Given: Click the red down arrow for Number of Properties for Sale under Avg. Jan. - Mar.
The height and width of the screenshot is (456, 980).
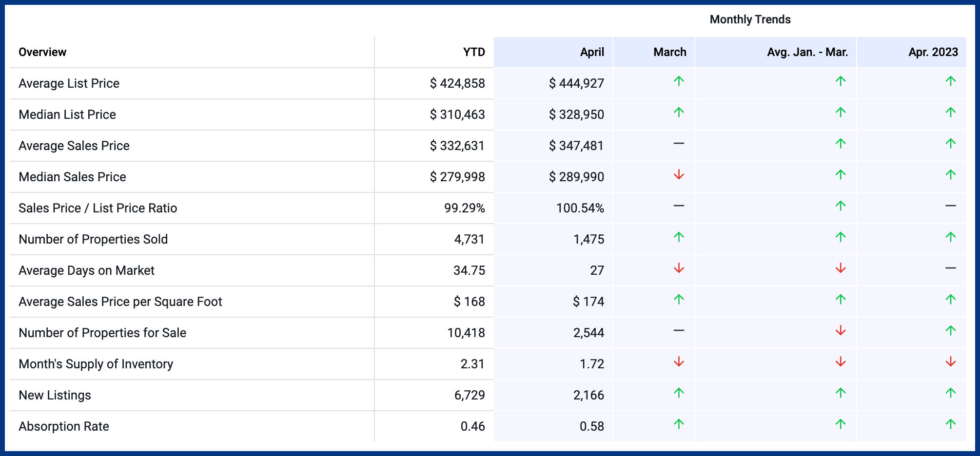Looking at the screenshot, I should [840, 331].
